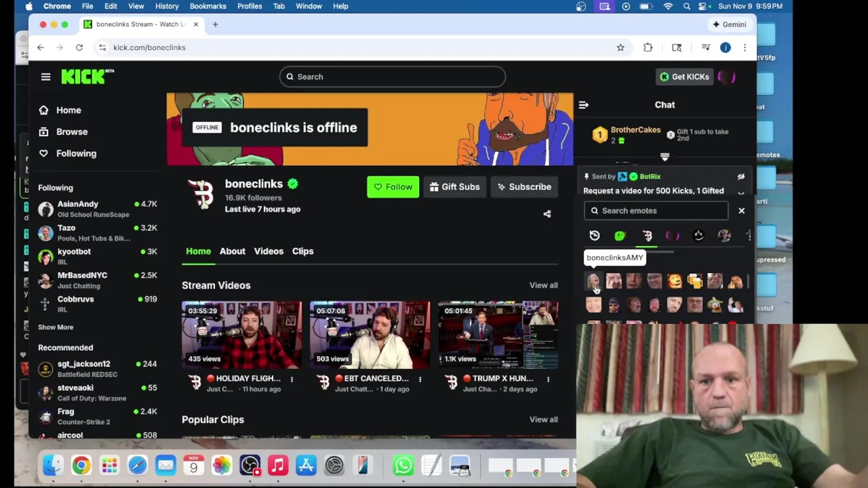Open Safari from the Dock
The height and width of the screenshot is (488, 868).
coord(137,466)
